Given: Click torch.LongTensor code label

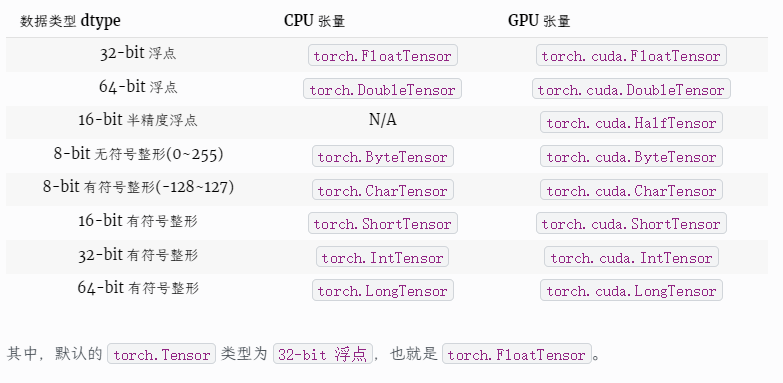Looking at the screenshot, I should click(383, 290).
